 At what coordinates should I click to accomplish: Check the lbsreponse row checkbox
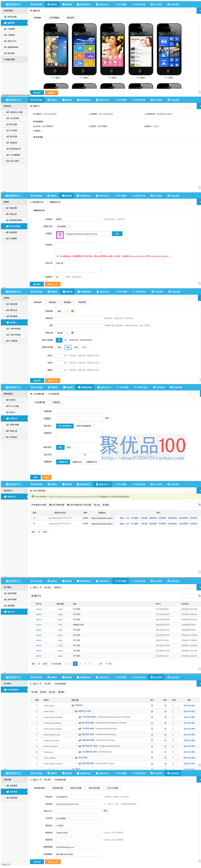pos(37,752)
